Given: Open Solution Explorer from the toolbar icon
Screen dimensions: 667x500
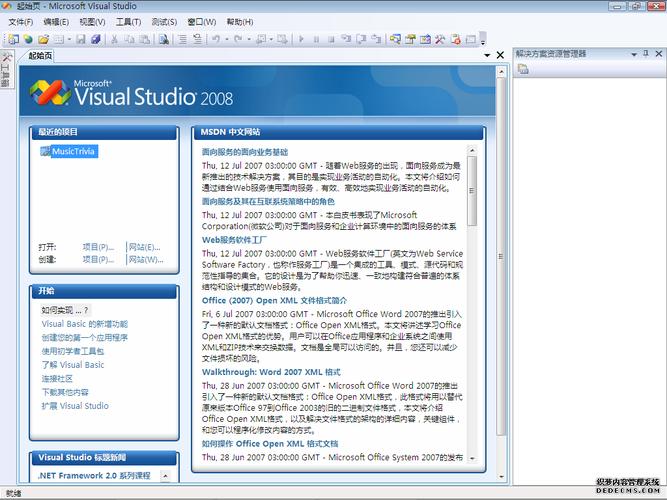Looking at the screenshot, I should (x=395, y=39).
